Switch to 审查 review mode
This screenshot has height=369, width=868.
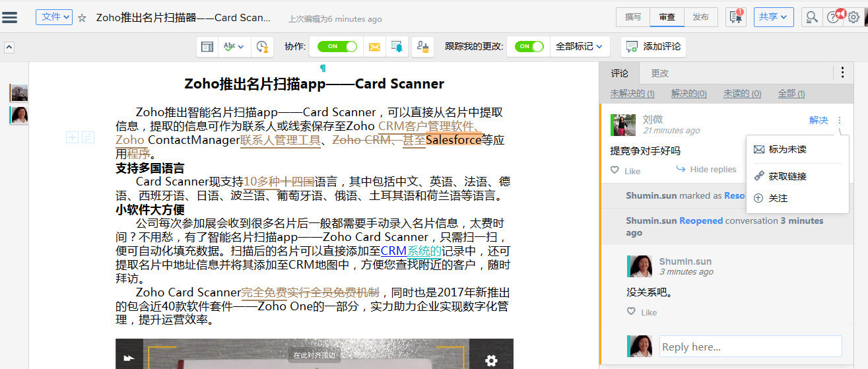pyautogui.click(x=667, y=17)
